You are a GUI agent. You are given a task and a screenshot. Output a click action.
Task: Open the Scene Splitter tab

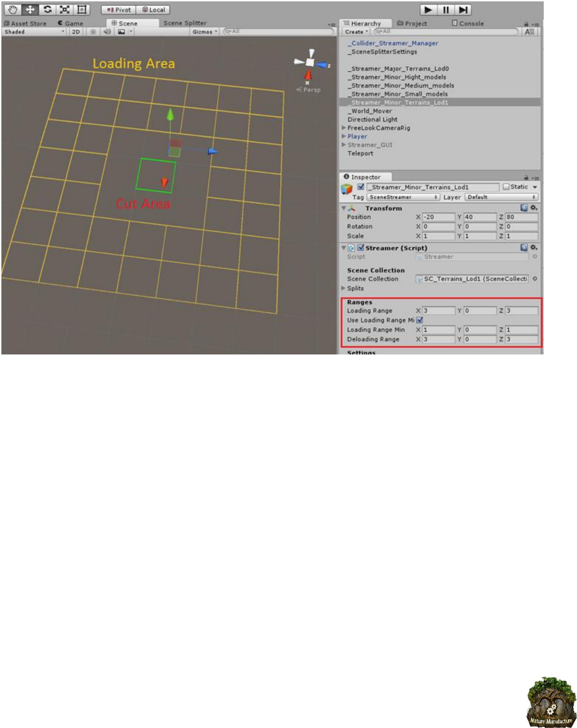[x=184, y=23]
